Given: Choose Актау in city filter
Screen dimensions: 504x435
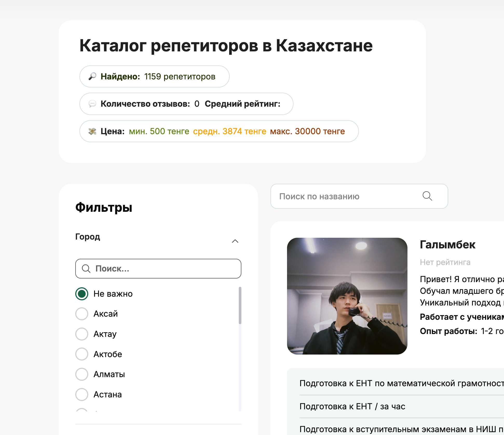Looking at the screenshot, I should [x=82, y=334].
